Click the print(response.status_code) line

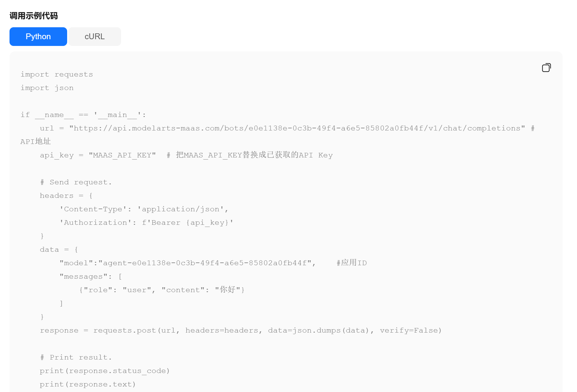pos(105,371)
